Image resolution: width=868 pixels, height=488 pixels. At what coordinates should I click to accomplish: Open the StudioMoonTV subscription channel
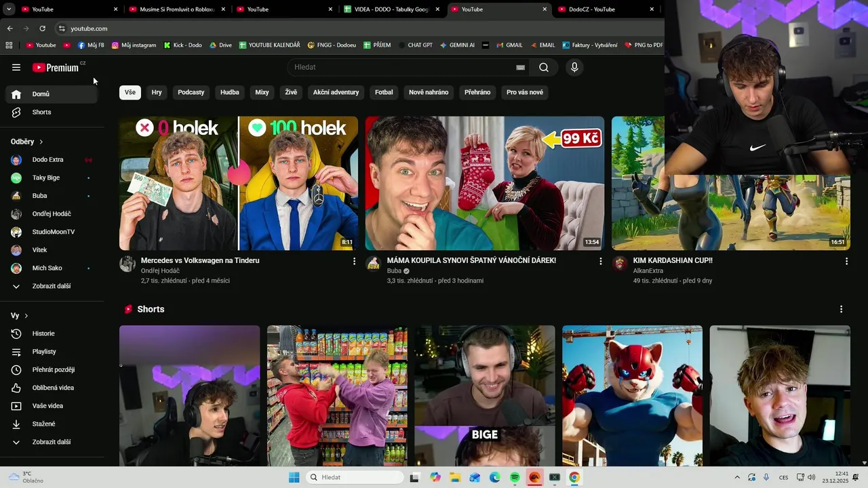point(52,232)
